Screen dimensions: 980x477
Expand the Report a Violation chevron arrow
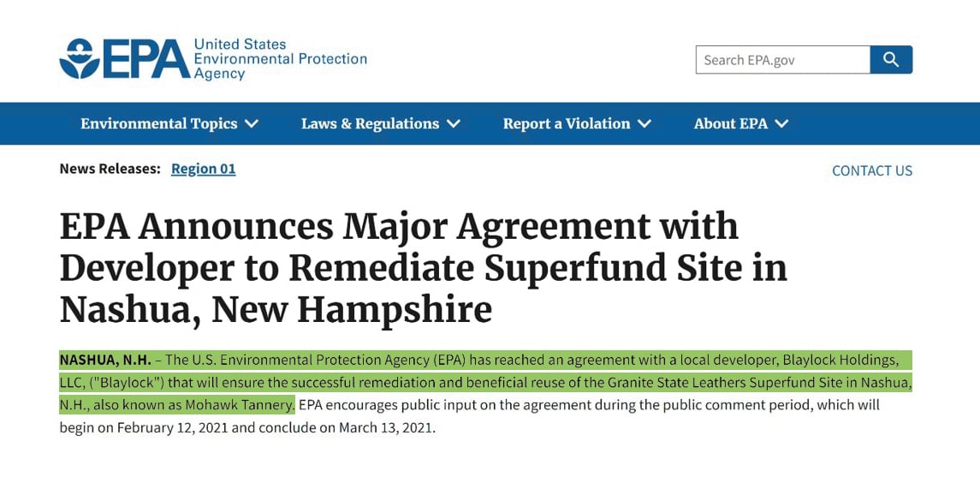(x=644, y=123)
